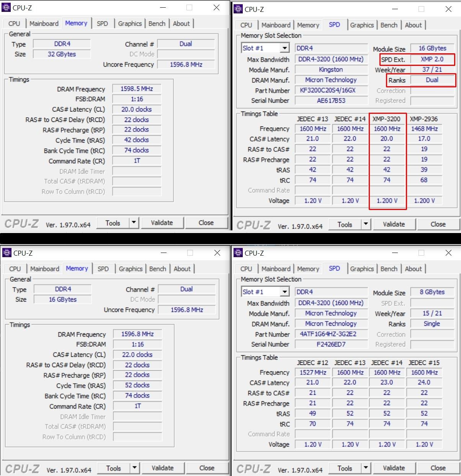Open the Tools dropdown arrow in the 8 GBytes SPD window
461x476 pixels.
click(x=366, y=468)
